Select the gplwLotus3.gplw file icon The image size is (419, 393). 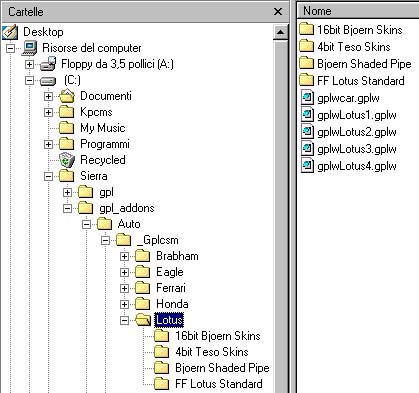(x=307, y=149)
